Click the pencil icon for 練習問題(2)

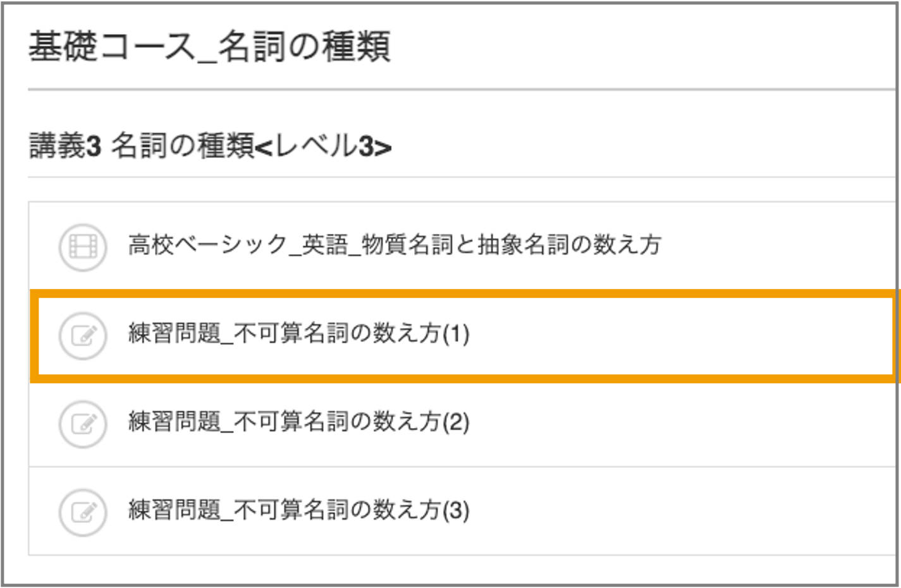tap(83, 424)
